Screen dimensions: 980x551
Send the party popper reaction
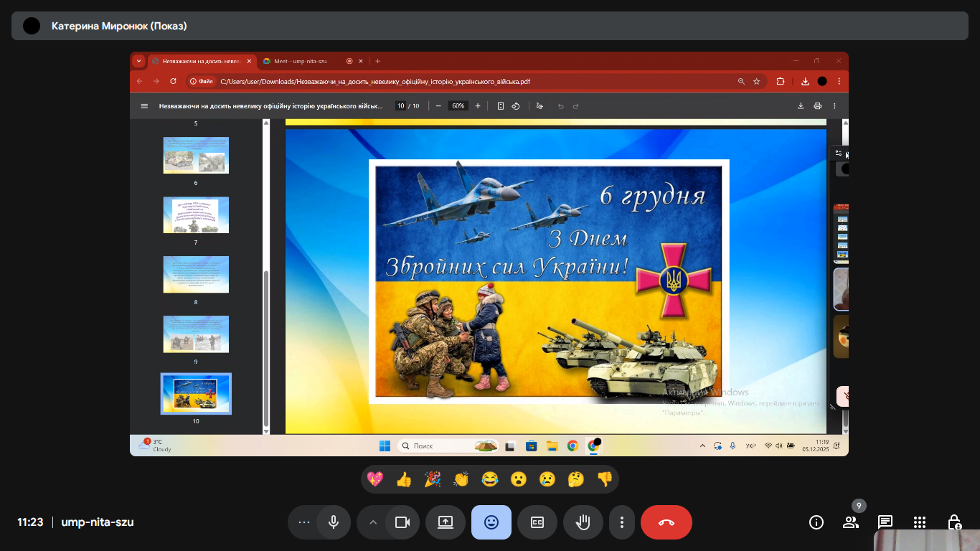(x=433, y=479)
